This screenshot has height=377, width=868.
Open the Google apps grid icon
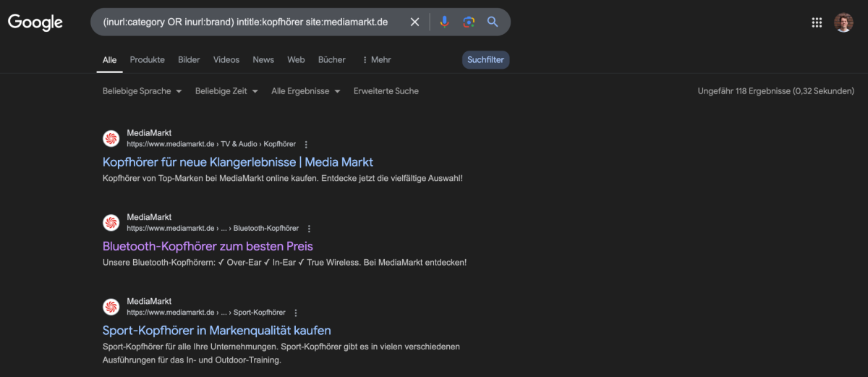[x=817, y=22]
